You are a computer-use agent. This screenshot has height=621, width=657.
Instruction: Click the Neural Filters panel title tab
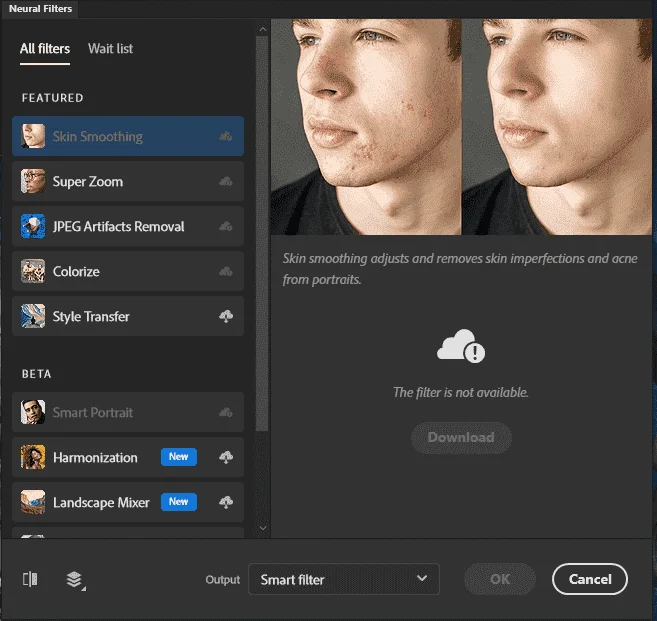pyautogui.click(x=40, y=9)
